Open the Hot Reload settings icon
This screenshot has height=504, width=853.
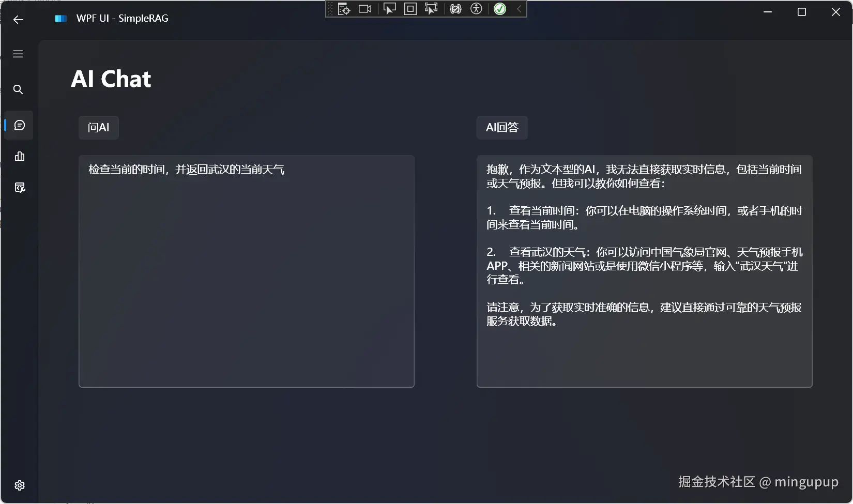(x=455, y=9)
